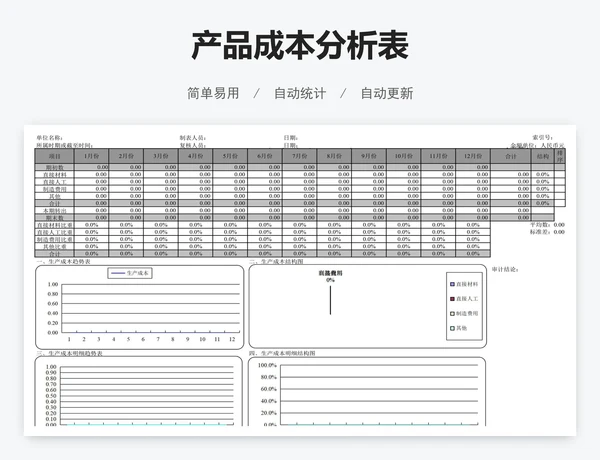Click the 复核人员 label
This screenshot has width=600, height=460.
click(x=193, y=145)
